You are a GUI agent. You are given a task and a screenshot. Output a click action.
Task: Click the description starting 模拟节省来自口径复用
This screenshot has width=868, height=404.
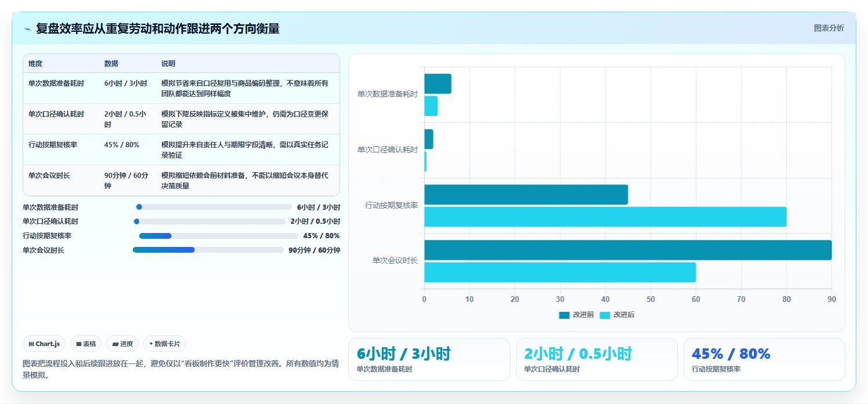pos(245,89)
